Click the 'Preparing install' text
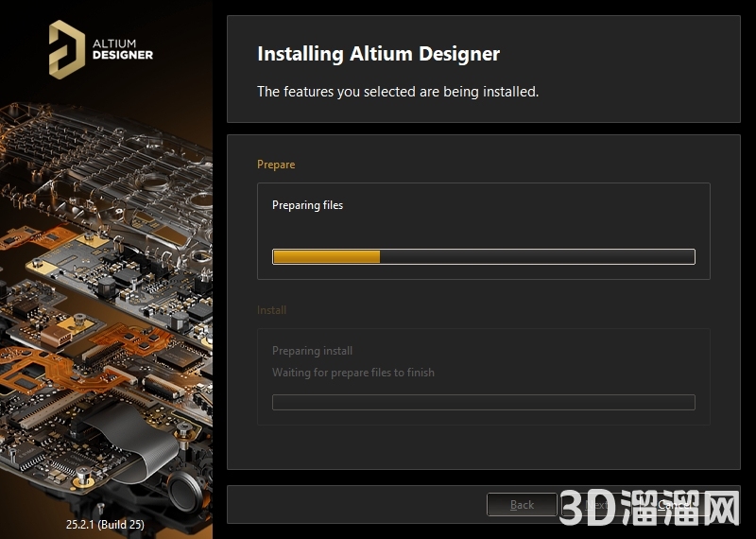Image resolution: width=756 pixels, height=539 pixels. point(312,351)
